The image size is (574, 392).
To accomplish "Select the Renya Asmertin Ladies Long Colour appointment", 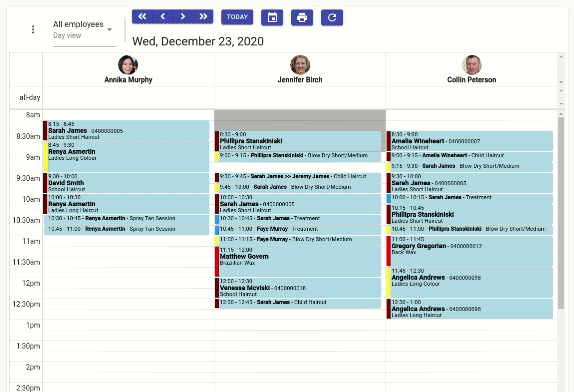I will click(126, 157).
